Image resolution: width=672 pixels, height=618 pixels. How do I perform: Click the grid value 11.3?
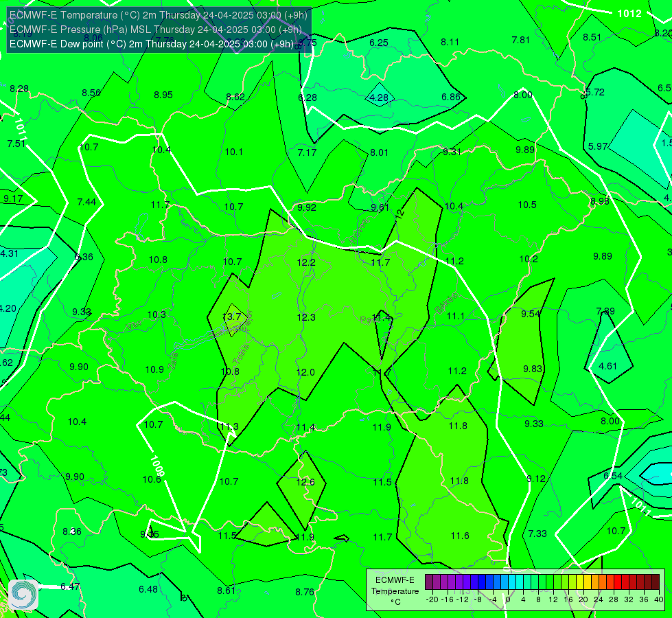coord(229,426)
